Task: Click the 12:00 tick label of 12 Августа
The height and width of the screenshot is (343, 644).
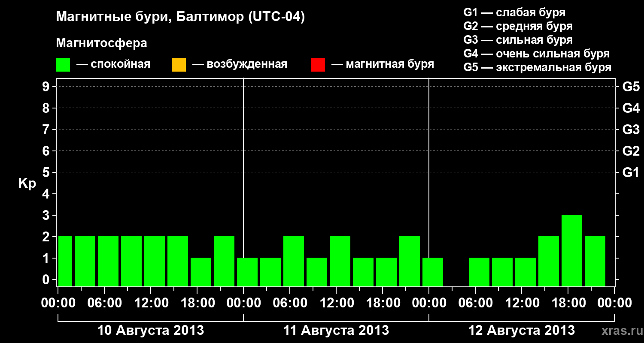Action: click(522, 303)
